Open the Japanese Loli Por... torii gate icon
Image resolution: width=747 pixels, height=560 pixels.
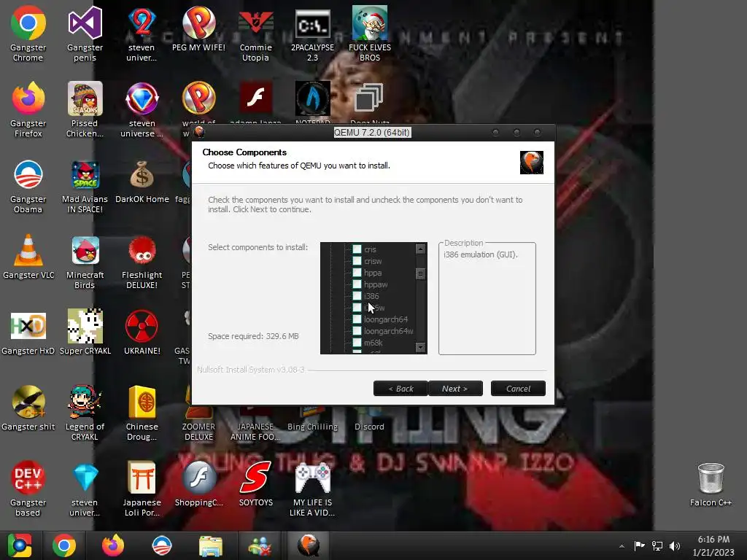point(142,489)
